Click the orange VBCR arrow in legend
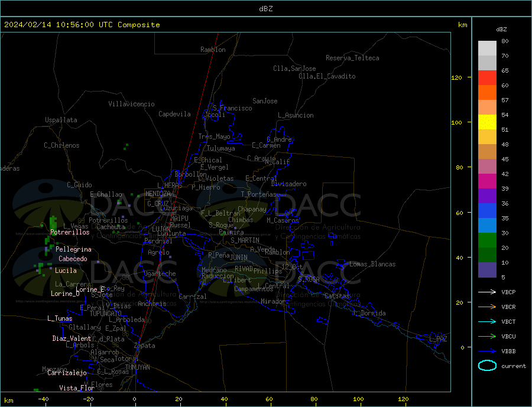 click(487, 307)
